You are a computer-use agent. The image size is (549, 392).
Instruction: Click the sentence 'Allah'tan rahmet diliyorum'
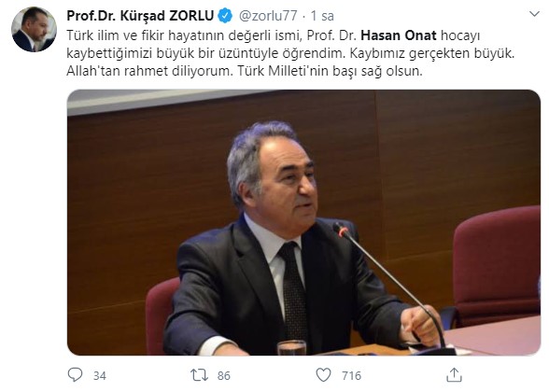149,71
